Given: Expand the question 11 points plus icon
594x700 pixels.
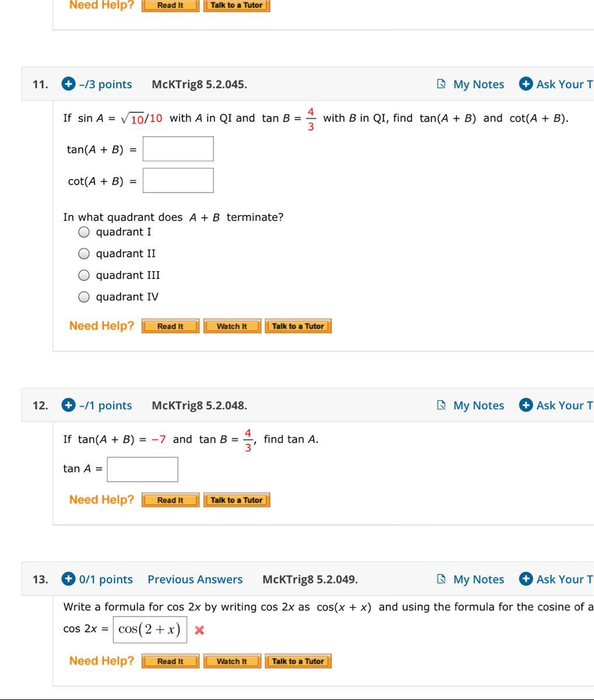Looking at the screenshot, I should (68, 84).
